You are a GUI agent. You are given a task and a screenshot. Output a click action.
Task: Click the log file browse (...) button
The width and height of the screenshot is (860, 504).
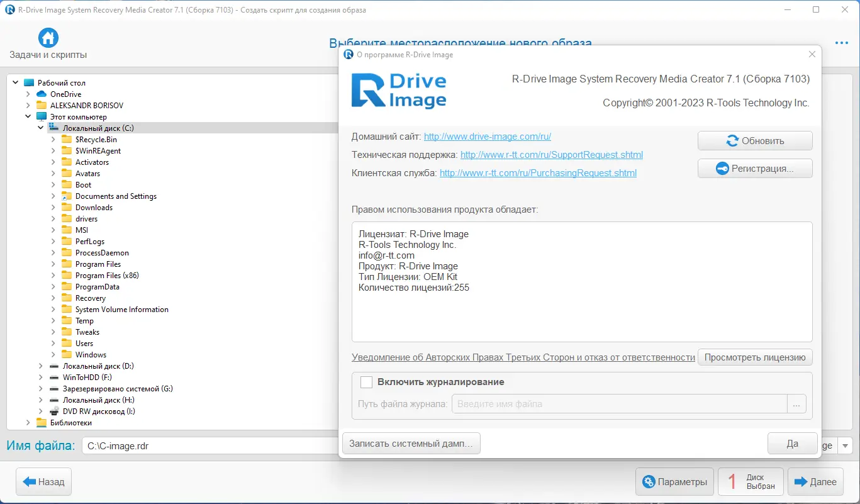click(x=796, y=404)
